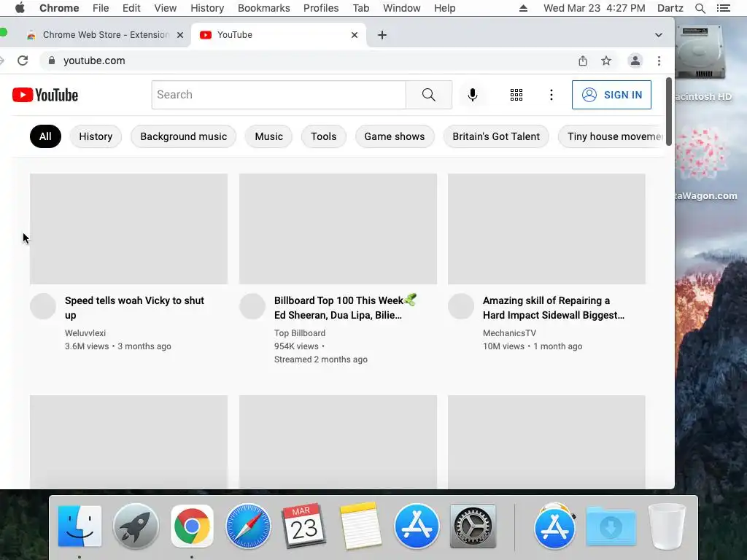Close the YouTube tab
The width and height of the screenshot is (747, 560).
[355, 35]
